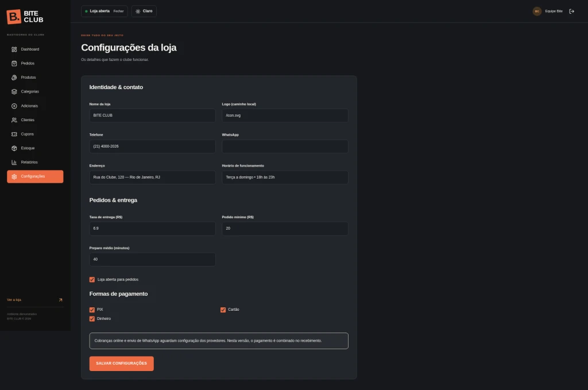This screenshot has width=588, height=390.
Task: Click the Endereço input field
Action: coord(152,177)
